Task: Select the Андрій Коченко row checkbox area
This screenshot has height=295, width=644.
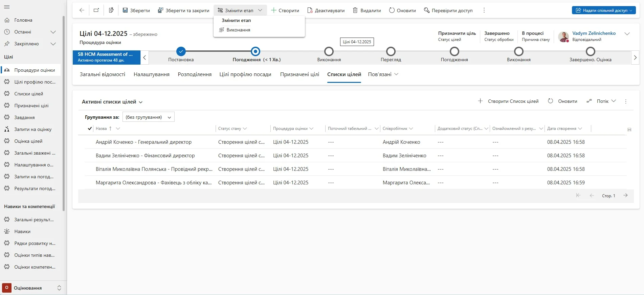Action: [x=90, y=142]
